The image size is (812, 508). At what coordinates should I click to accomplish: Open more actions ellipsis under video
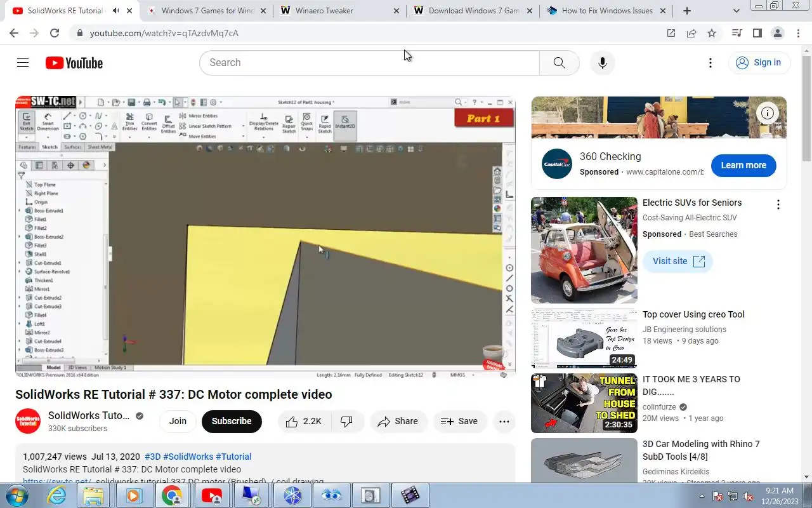pos(504,421)
